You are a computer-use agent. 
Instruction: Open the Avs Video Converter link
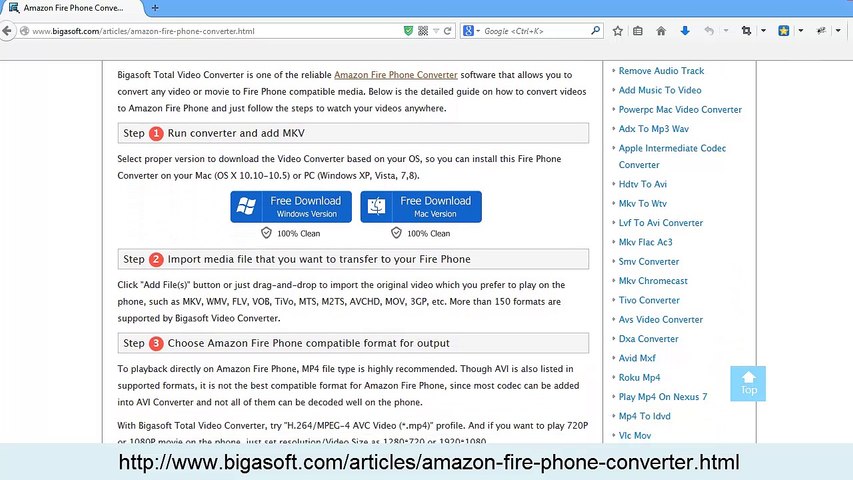660,319
